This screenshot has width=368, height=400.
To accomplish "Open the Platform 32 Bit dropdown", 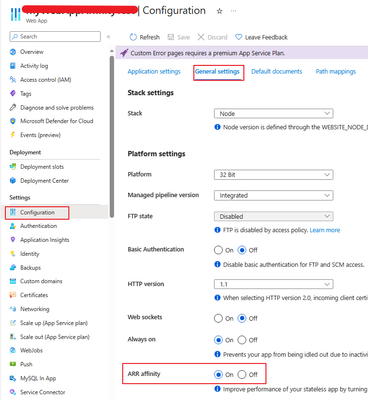I will click(273, 175).
